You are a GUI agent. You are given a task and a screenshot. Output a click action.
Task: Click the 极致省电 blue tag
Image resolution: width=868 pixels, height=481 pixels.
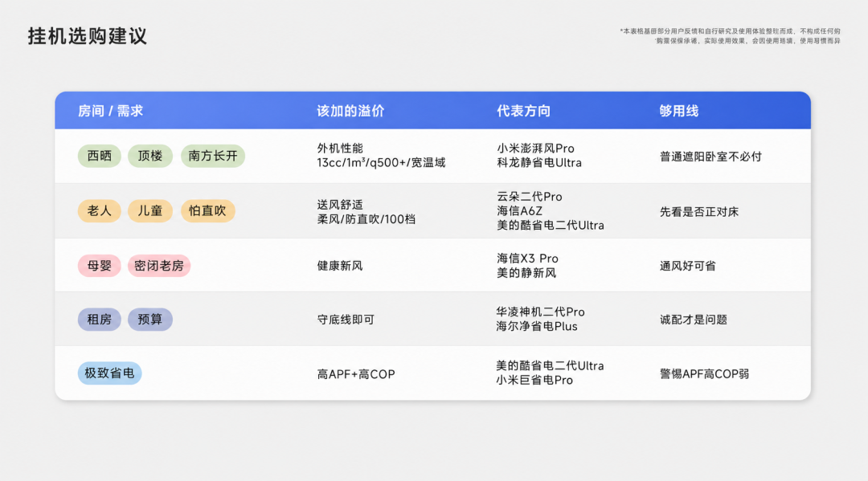109,373
